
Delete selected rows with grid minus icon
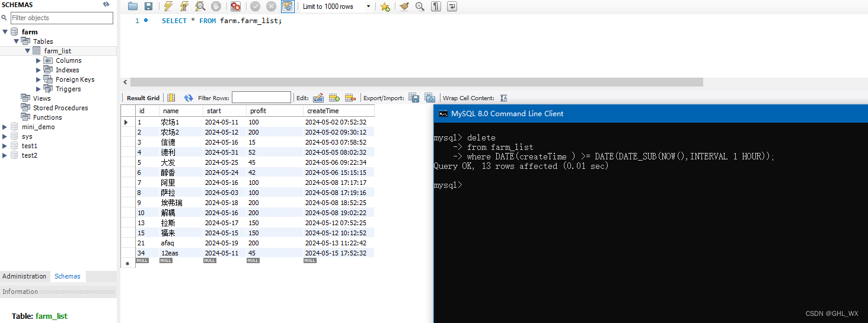tap(350, 98)
